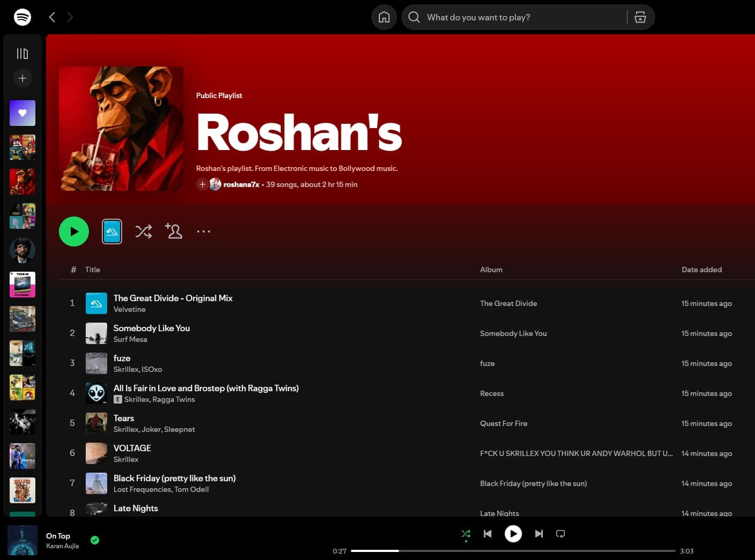
Task: Sort by the # column header
Action: (73, 270)
